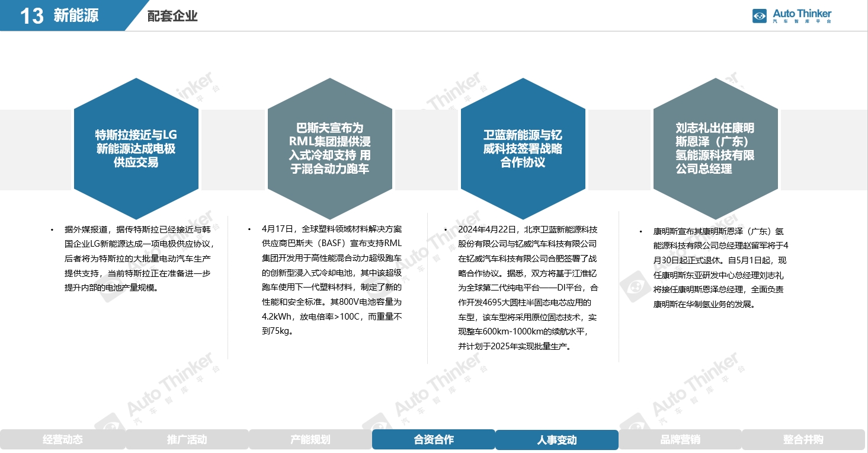Click the Auto Thinker brand name text
The width and height of the screenshot is (868, 453).
coord(802,13)
